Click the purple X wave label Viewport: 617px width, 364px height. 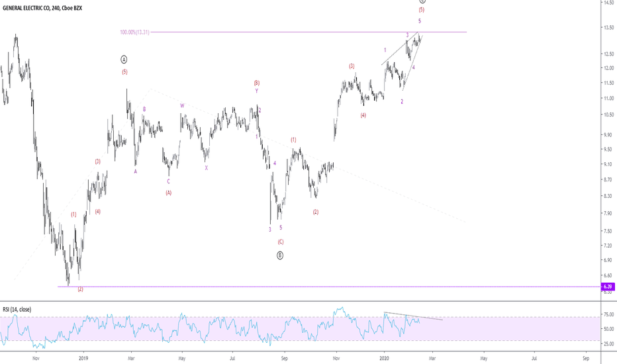(x=206, y=167)
